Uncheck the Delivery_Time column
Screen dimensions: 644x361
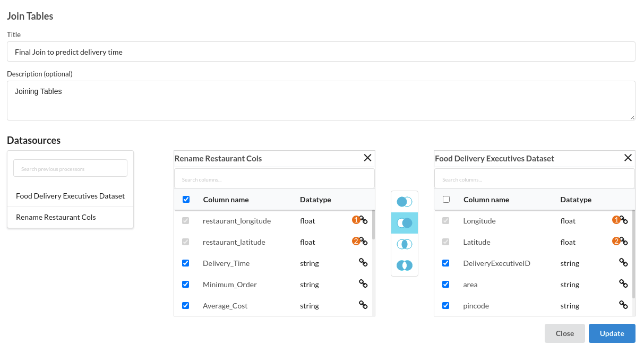(185, 263)
